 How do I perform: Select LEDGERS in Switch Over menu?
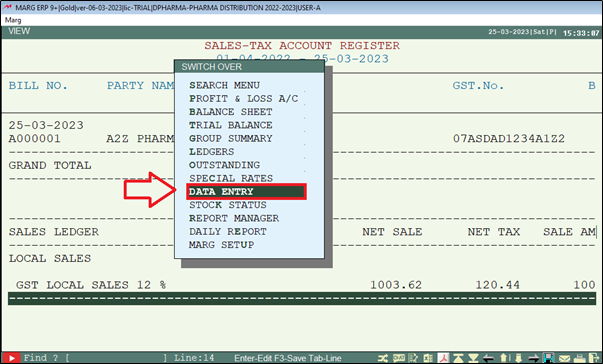click(211, 152)
